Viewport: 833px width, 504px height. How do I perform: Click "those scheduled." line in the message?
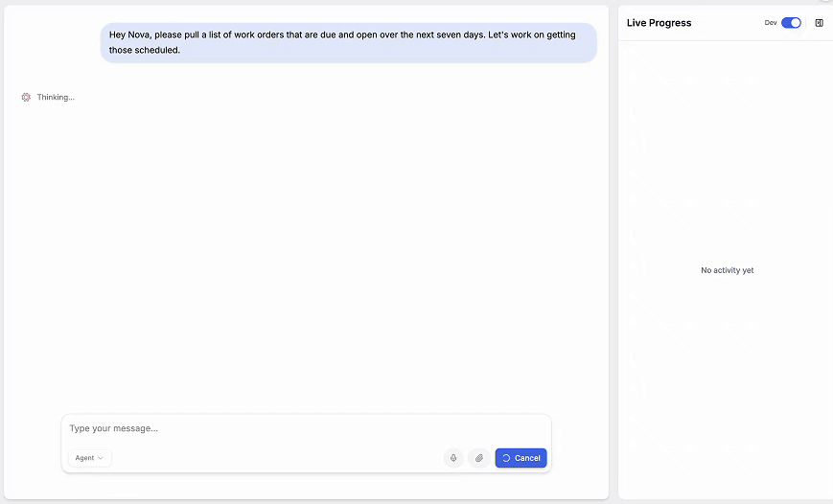[x=145, y=50]
